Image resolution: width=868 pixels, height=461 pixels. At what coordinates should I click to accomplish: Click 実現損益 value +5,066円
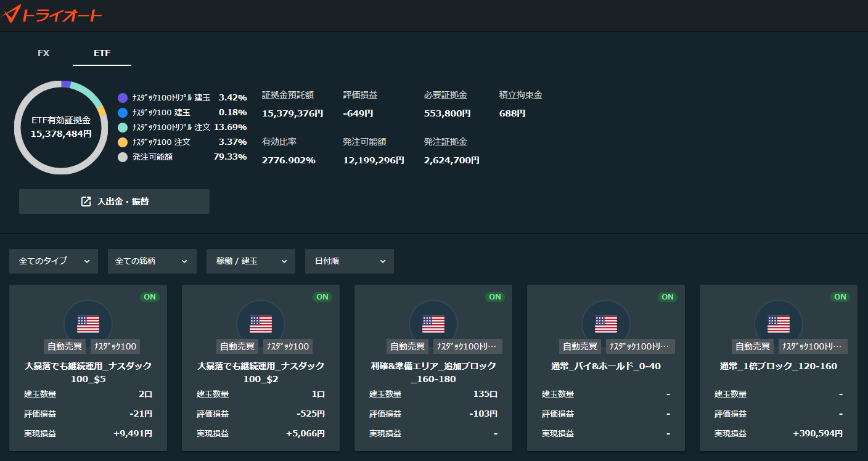click(x=305, y=433)
